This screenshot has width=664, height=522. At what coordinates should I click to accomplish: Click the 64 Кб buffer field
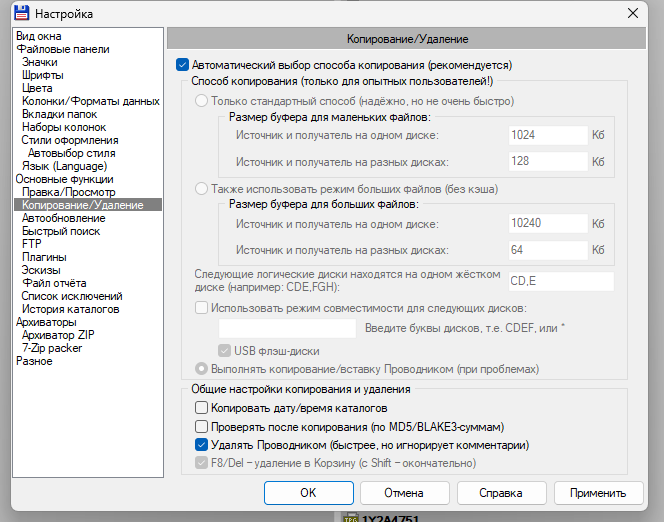click(x=548, y=250)
